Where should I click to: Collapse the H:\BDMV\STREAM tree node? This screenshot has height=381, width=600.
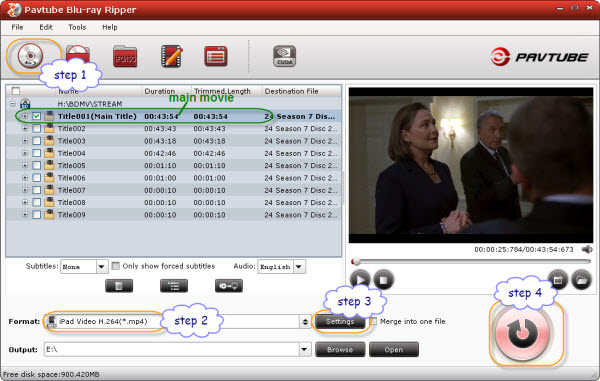(13, 104)
